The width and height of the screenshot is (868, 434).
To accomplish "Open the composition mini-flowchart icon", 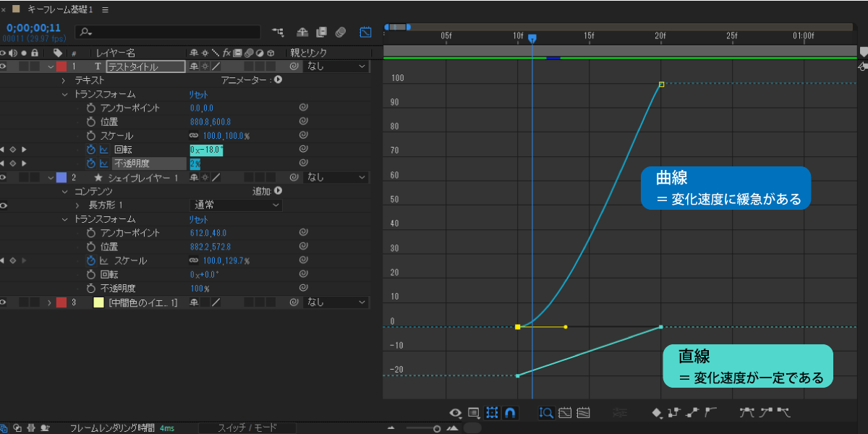I will tap(278, 32).
